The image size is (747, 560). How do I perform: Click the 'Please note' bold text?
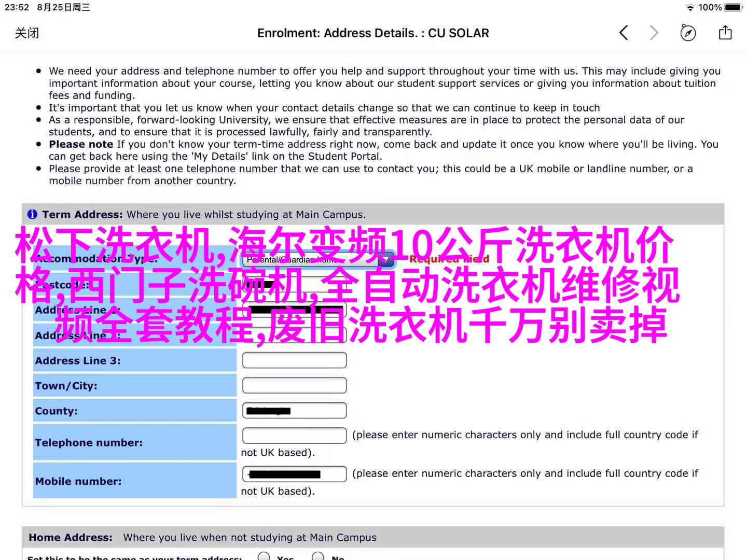click(x=81, y=144)
